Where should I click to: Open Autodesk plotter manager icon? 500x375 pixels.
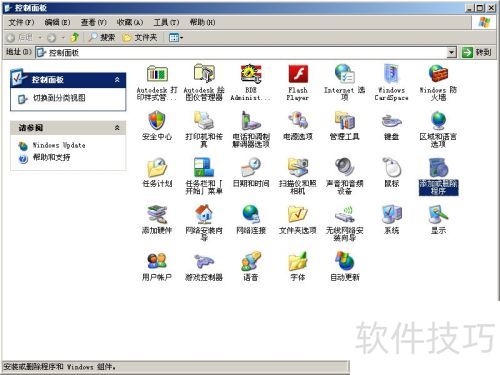coord(204,73)
